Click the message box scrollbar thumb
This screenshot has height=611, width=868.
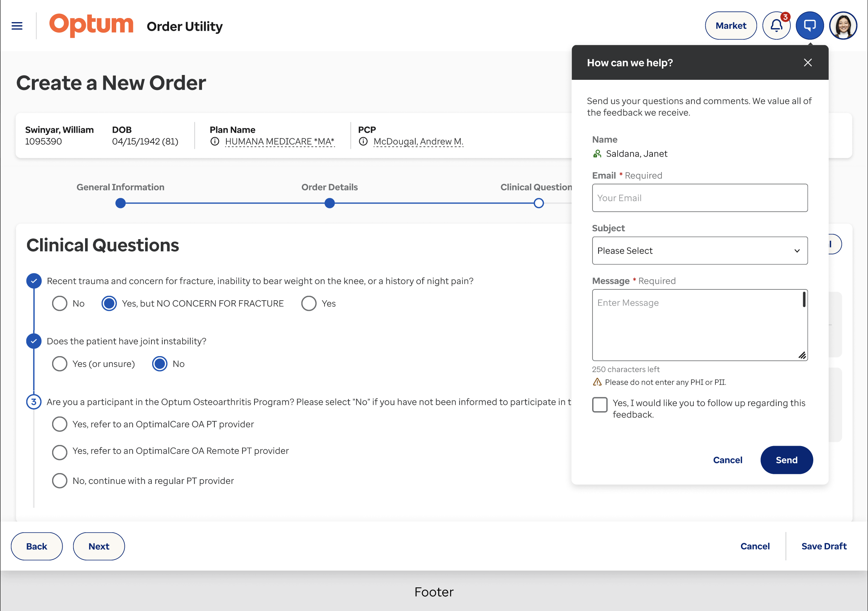click(x=804, y=300)
